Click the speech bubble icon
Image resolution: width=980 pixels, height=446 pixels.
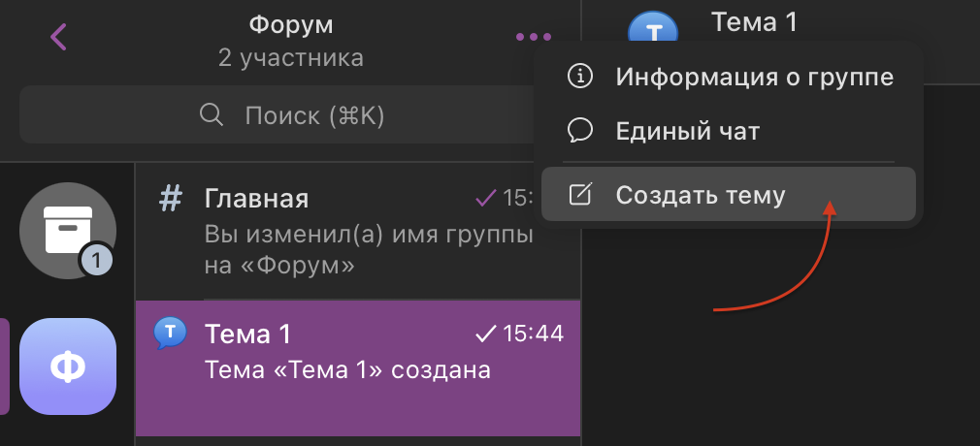[580, 131]
